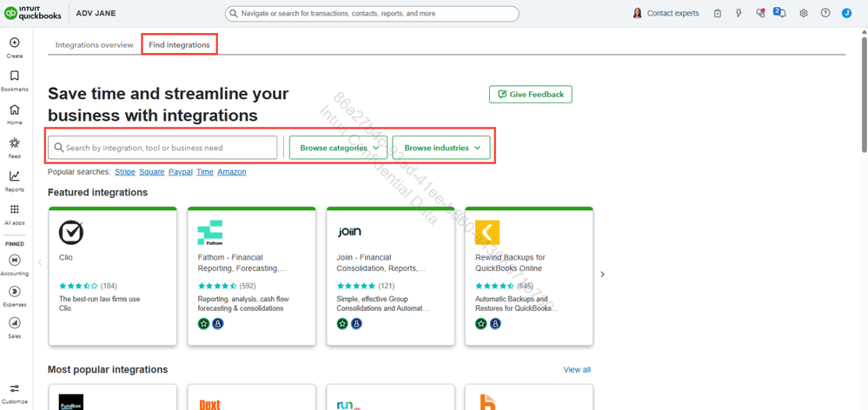Click Contact experts in header
This screenshot has width=868, height=410.
click(673, 13)
